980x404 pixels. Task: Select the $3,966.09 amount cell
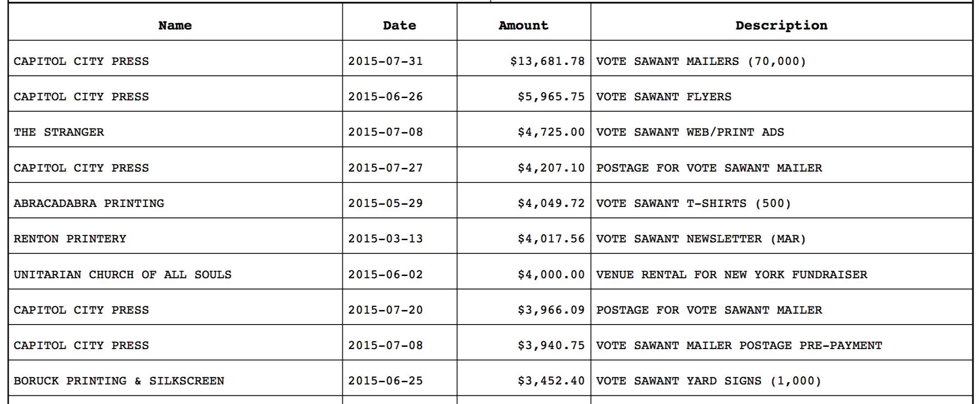[x=551, y=310]
